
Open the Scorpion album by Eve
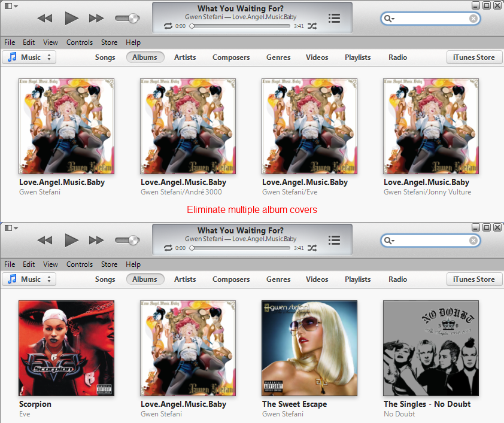pos(66,348)
